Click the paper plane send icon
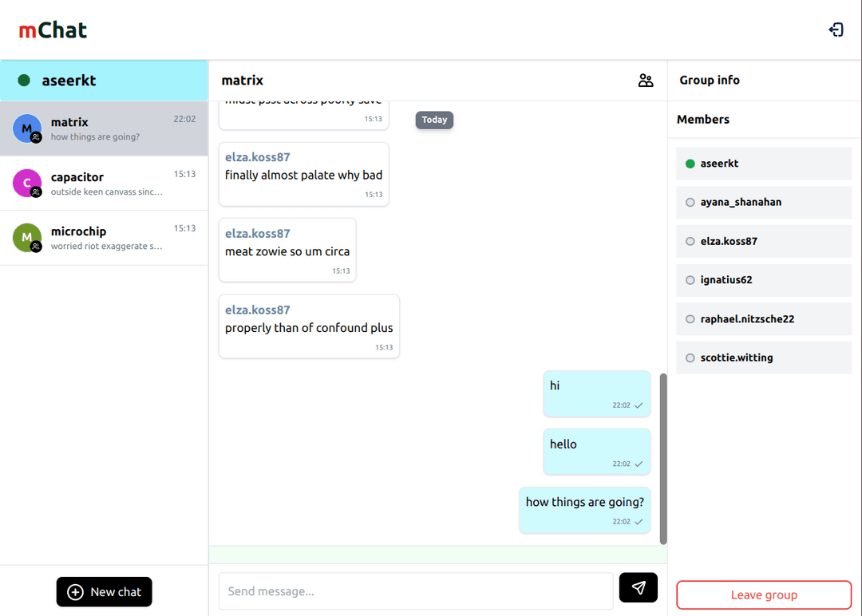The height and width of the screenshot is (616, 862). (x=639, y=588)
